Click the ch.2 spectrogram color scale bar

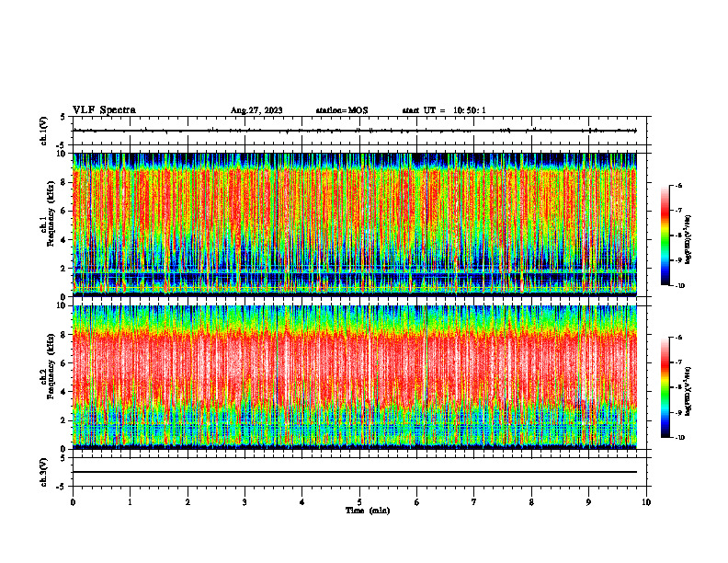point(665,387)
